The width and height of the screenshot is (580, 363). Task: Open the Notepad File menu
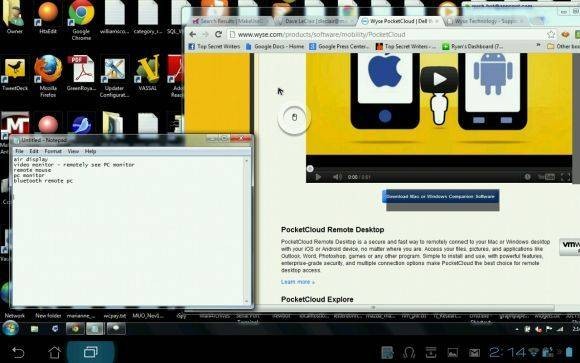(19, 151)
